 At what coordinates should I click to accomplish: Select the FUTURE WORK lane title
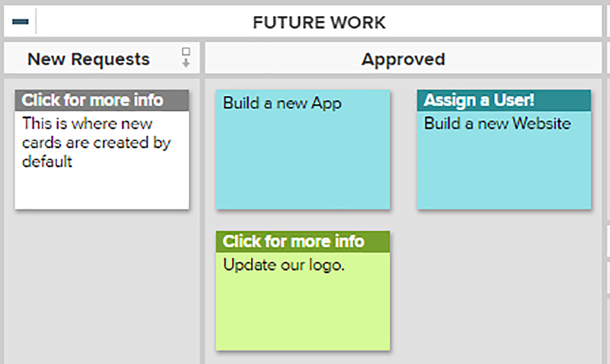coord(319,23)
